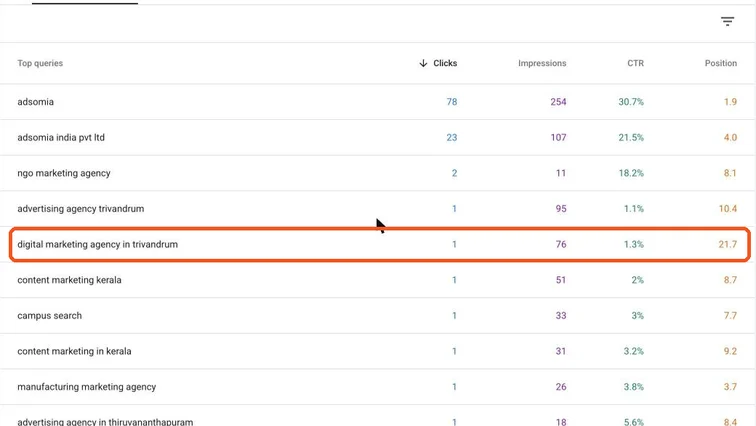The image size is (756, 426).
Task: Click the 1.3% CTR value
Action: pos(634,244)
